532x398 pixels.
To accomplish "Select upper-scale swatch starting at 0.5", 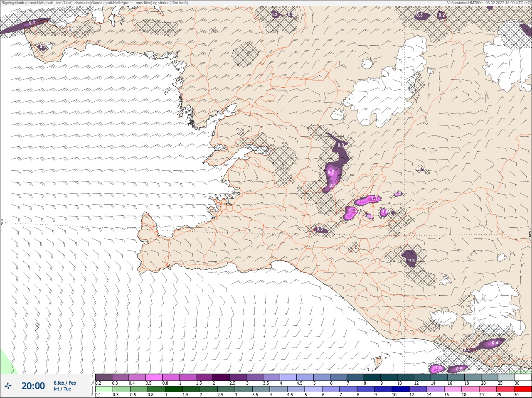I will click(x=154, y=377).
